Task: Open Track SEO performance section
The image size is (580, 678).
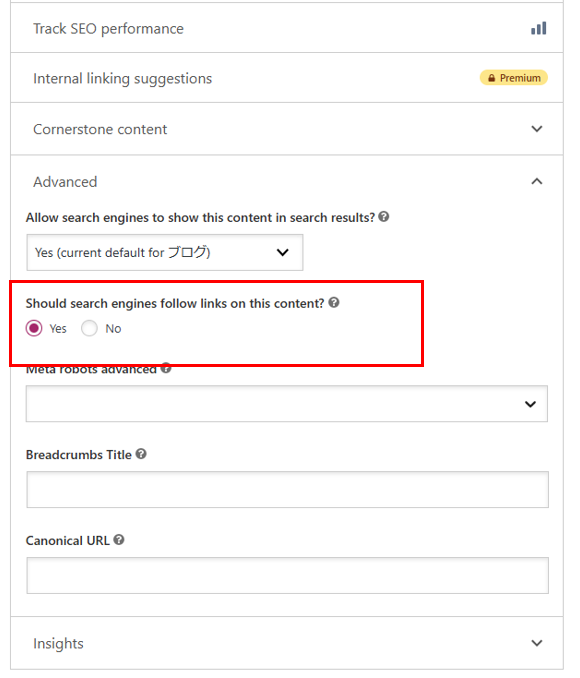Action: coord(287,28)
